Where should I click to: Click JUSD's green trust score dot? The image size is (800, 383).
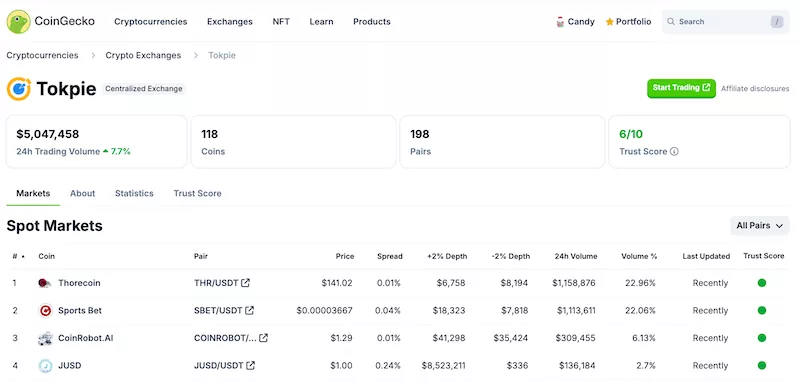(x=762, y=366)
